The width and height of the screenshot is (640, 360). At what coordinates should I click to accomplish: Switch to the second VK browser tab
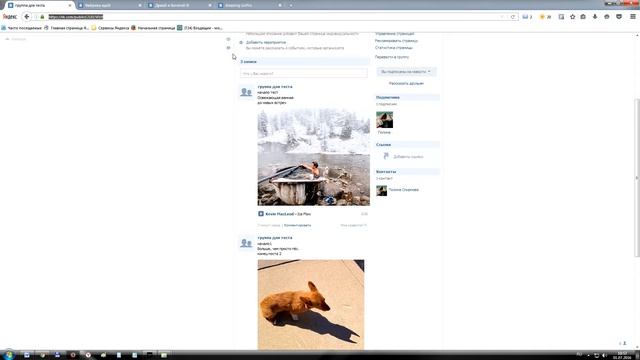pyautogui.click(x=109, y=5)
